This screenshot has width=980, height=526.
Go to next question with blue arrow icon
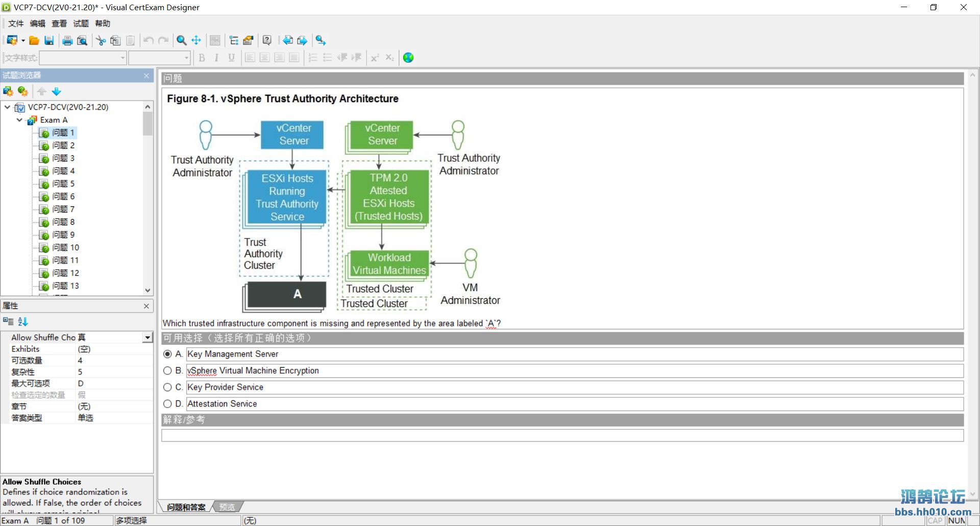pyautogui.click(x=302, y=40)
